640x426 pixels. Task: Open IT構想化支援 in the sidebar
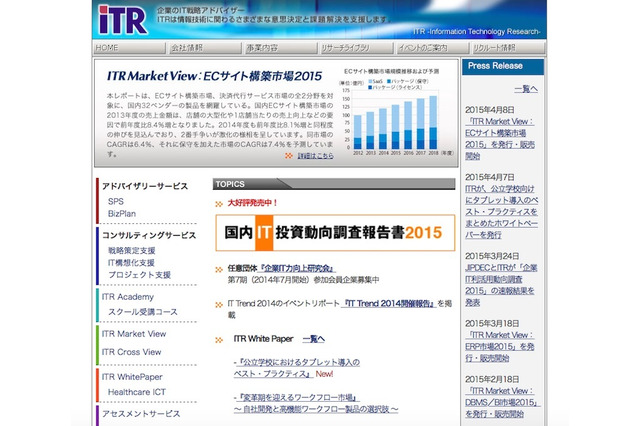(131, 263)
